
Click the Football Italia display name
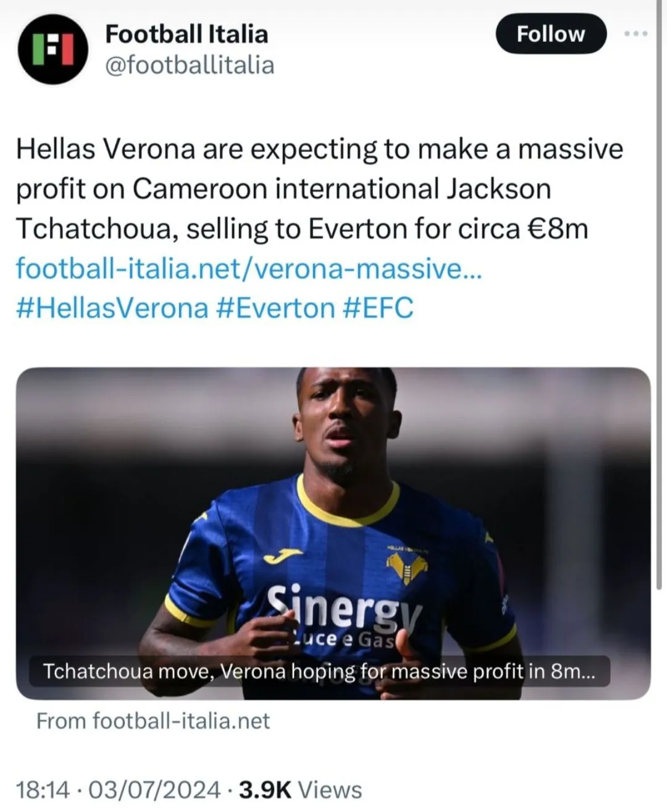tap(187, 33)
